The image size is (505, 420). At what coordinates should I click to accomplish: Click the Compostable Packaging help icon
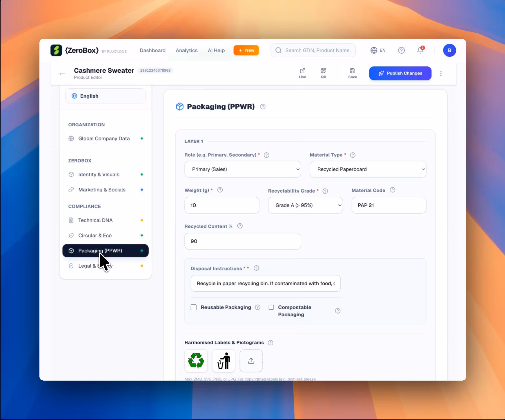point(337,311)
